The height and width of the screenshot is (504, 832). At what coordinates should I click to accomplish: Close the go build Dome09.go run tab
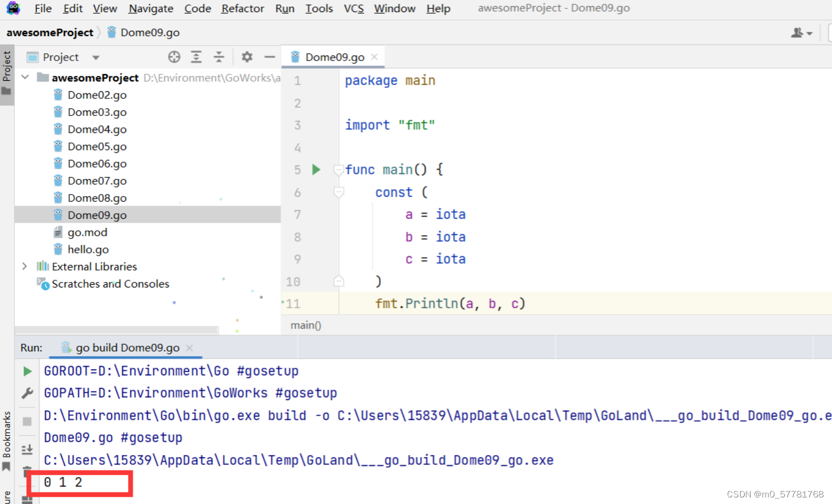(x=190, y=348)
